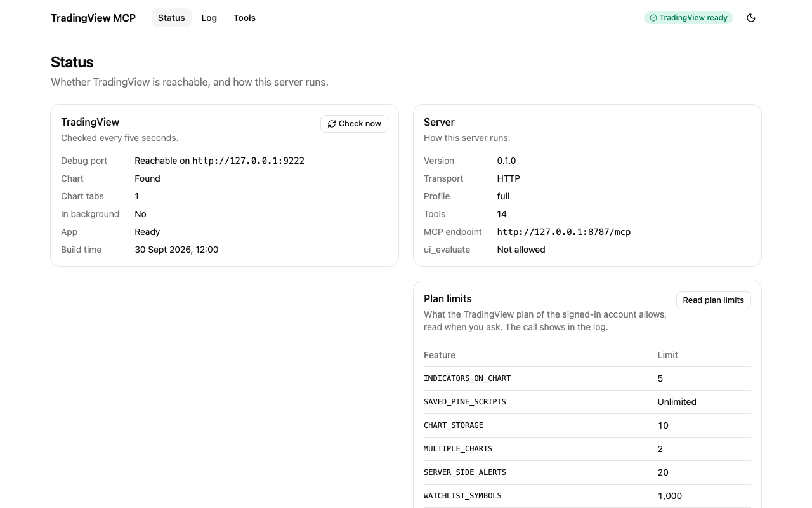This screenshot has height=508, width=812.
Task: Click the Limit column header
Action: [667, 355]
